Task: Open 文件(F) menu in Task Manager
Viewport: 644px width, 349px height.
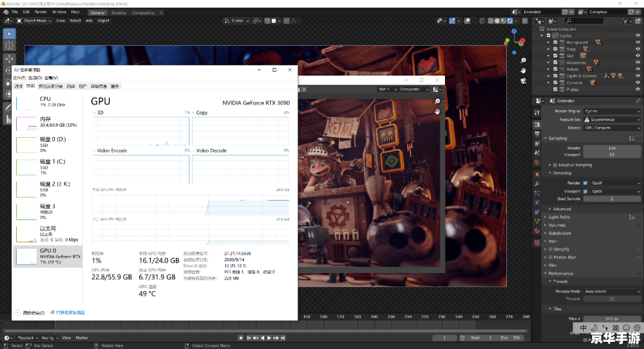Action: click(x=19, y=78)
